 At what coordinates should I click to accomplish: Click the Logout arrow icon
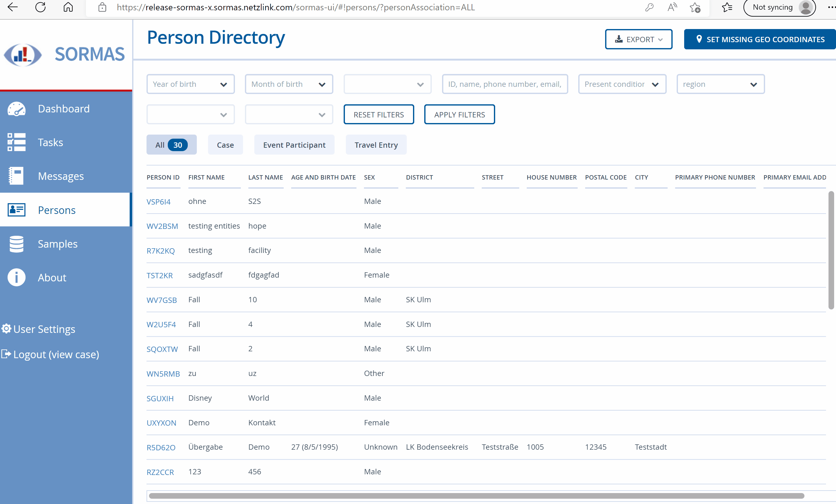point(6,354)
